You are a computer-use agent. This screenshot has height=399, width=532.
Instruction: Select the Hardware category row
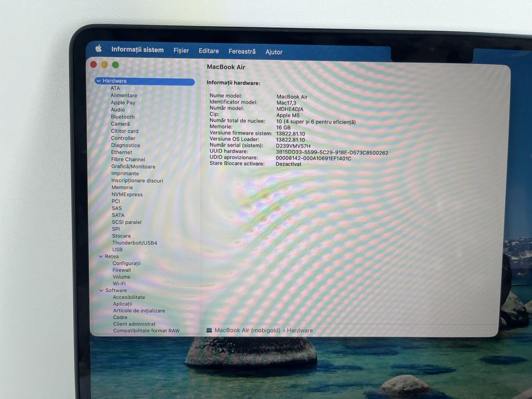(145, 81)
